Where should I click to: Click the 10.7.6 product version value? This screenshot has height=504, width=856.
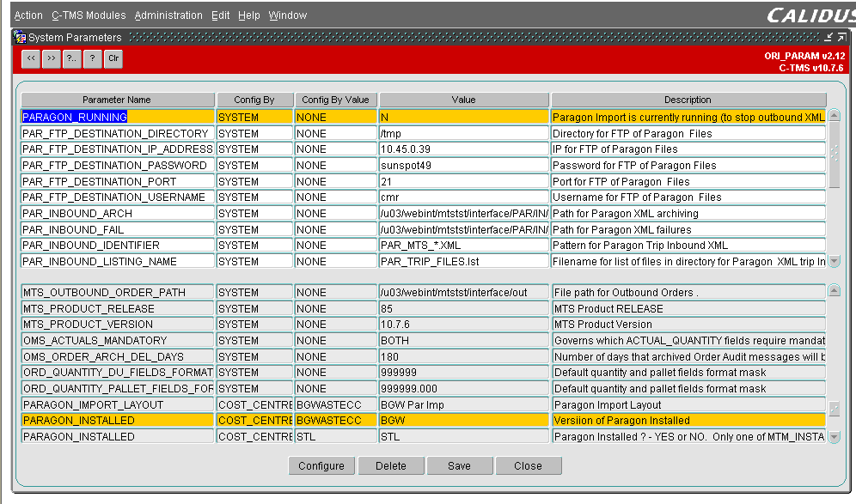point(464,325)
